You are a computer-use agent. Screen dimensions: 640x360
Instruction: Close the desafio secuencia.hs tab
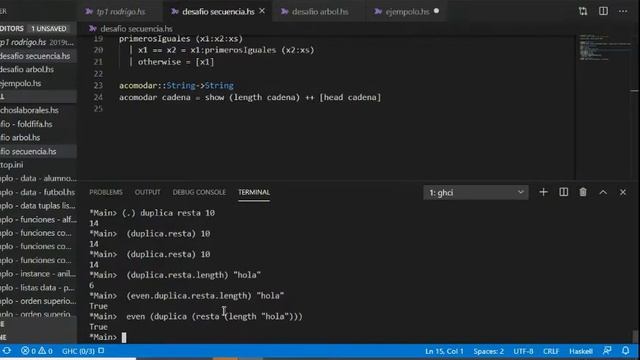pos(262,11)
